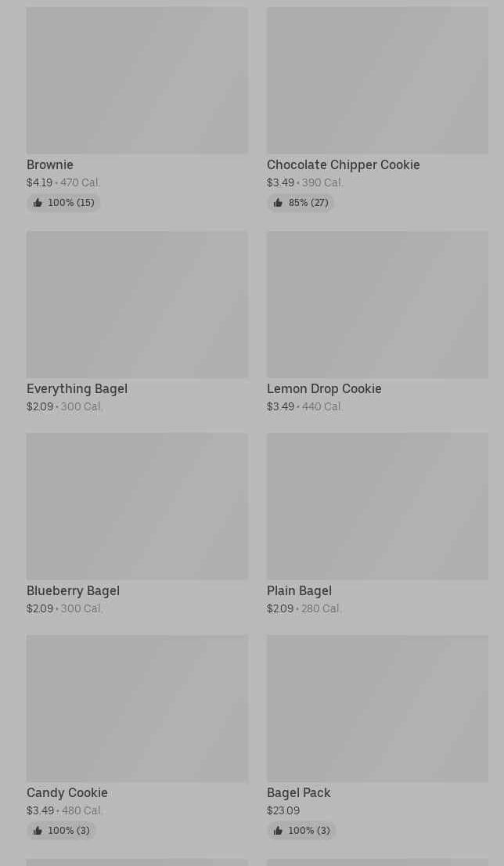Select the Bagel Pack photo
The image size is (504, 866).
pos(377,709)
